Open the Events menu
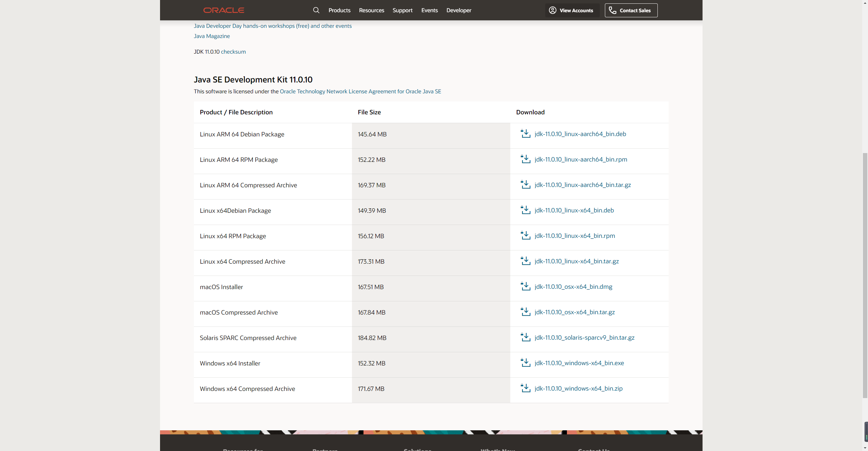The height and width of the screenshot is (451, 868). click(x=430, y=10)
